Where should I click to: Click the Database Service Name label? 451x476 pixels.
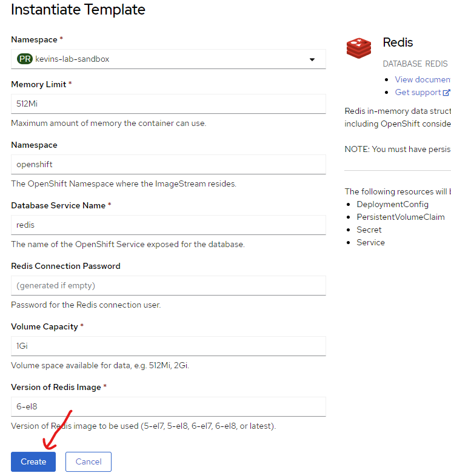58,205
